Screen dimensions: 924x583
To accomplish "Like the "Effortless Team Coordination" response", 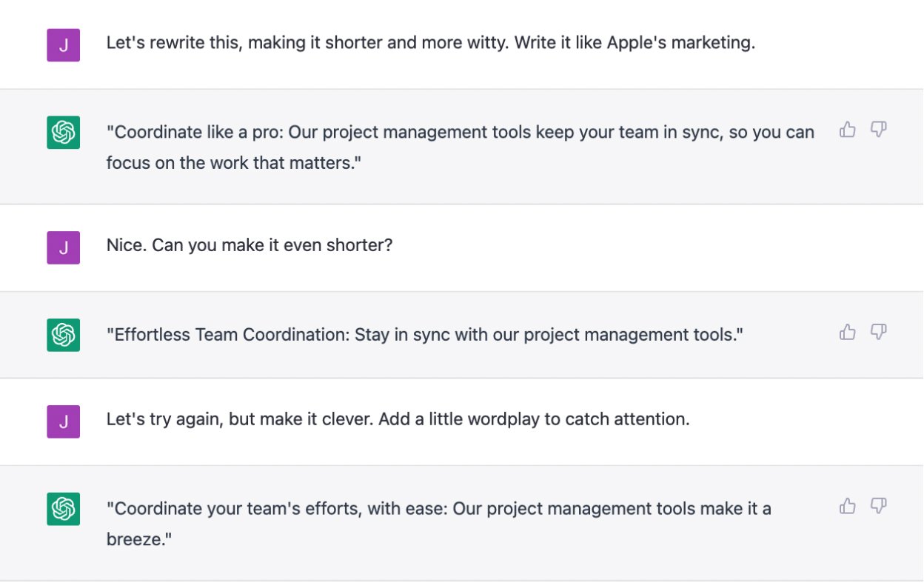I will click(x=848, y=332).
